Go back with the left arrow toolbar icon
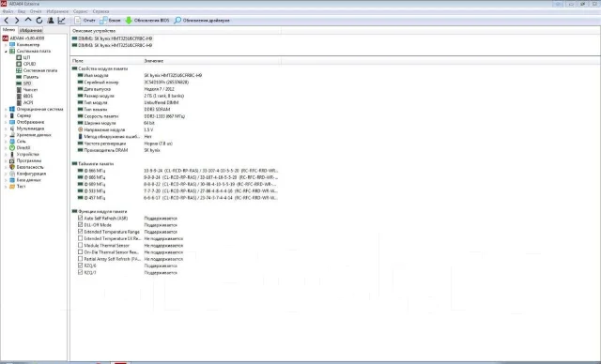601x364 pixels. pyautogui.click(x=7, y=21)
